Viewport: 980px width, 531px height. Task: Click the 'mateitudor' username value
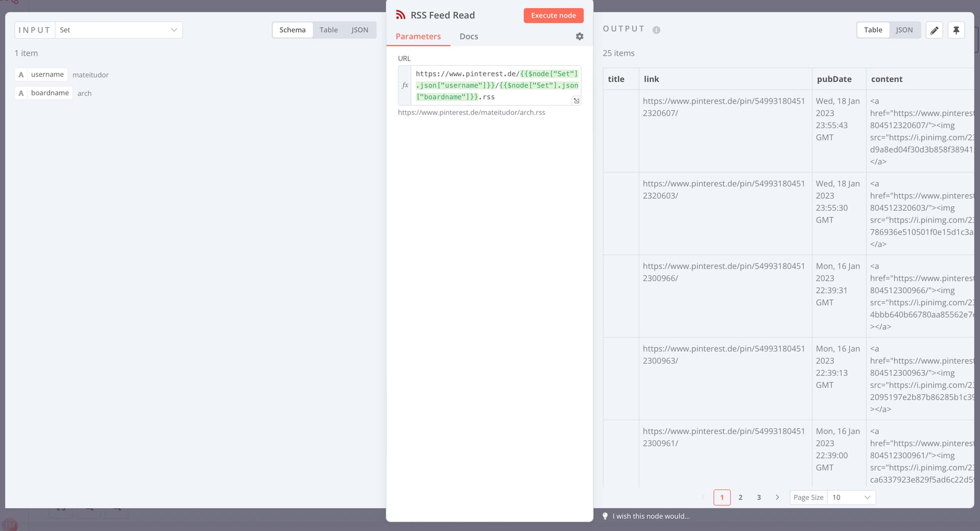pyautogui.click(x=90, y=75)
